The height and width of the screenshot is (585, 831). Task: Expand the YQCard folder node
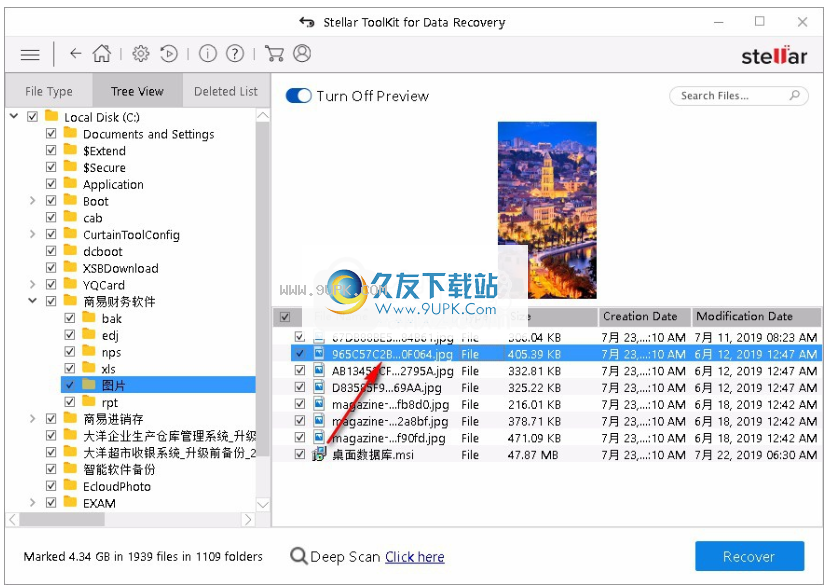point(32,285)
